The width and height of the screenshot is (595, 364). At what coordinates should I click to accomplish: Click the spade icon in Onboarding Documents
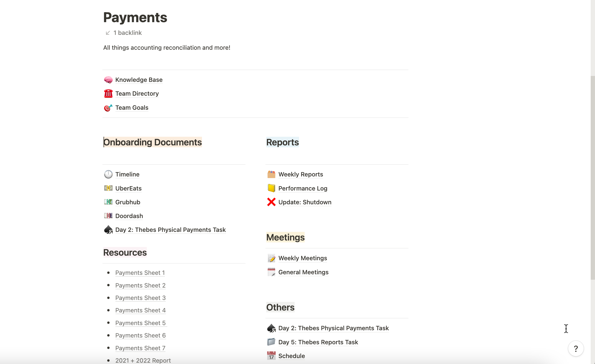pos(108,230)
